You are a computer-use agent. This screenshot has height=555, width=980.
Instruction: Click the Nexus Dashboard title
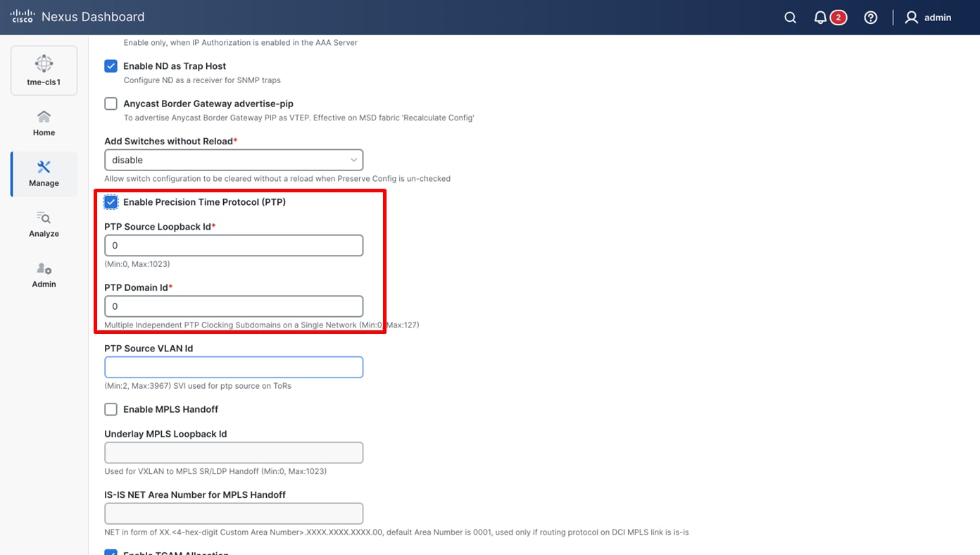[x=93, y=17]
